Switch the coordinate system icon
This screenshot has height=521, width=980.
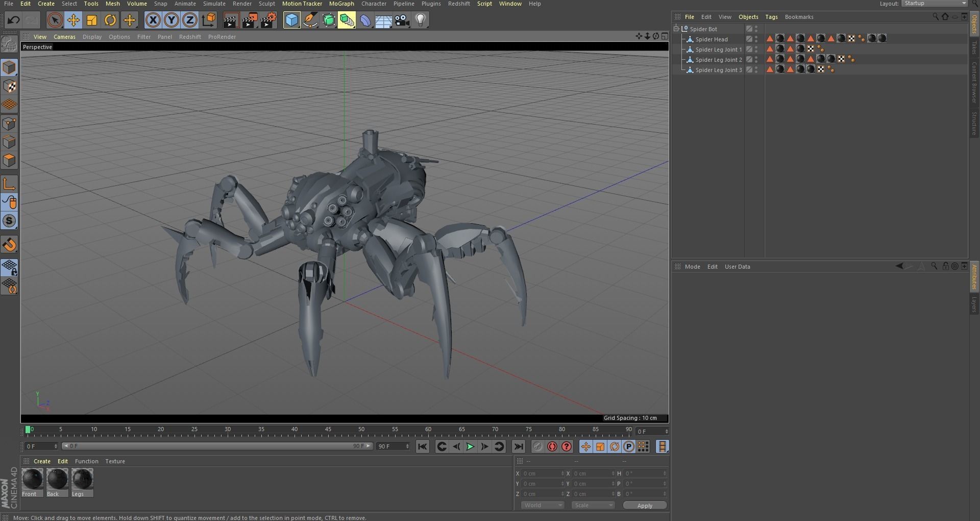pos(209,20)
